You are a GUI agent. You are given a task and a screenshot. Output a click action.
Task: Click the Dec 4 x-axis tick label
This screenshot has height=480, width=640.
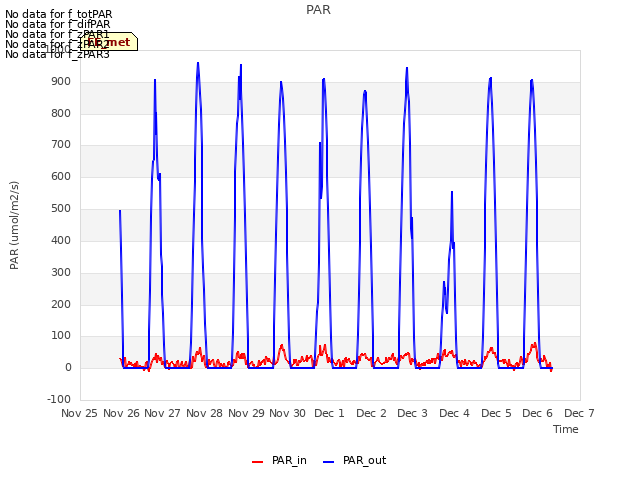point(454,413)
